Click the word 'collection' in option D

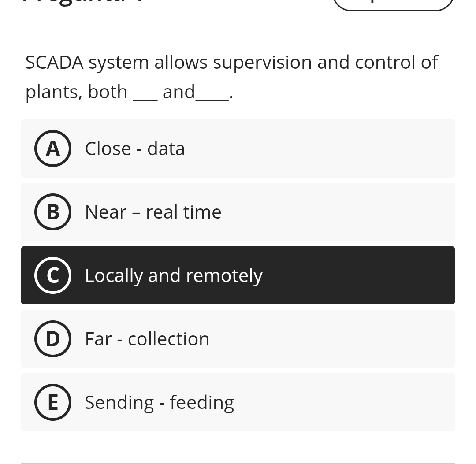coord(168,339)
